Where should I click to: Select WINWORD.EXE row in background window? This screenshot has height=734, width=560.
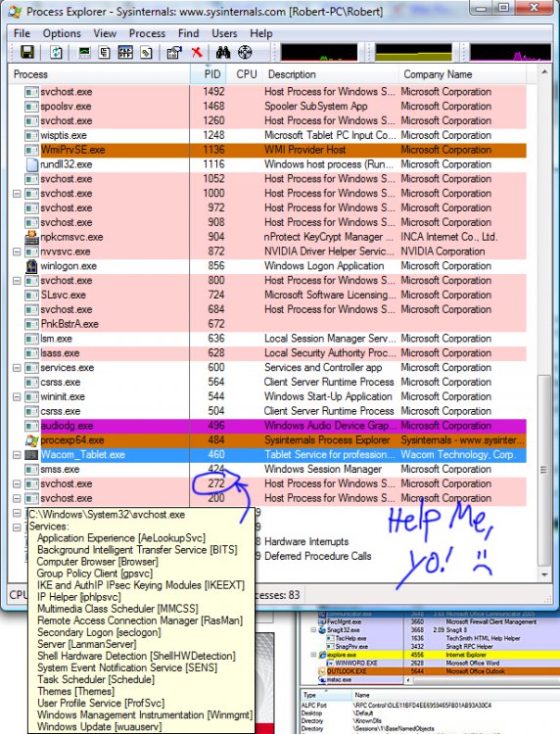pos(435,663)
